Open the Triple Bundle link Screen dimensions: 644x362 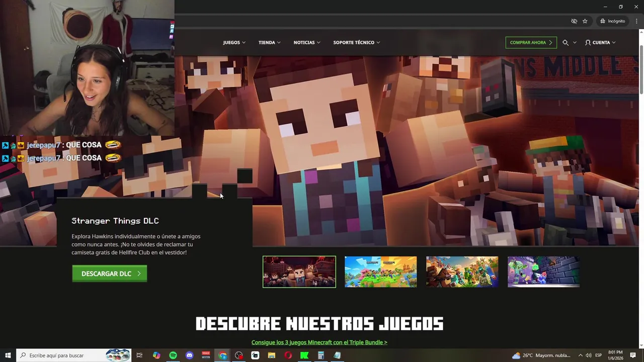click(319, 342)
